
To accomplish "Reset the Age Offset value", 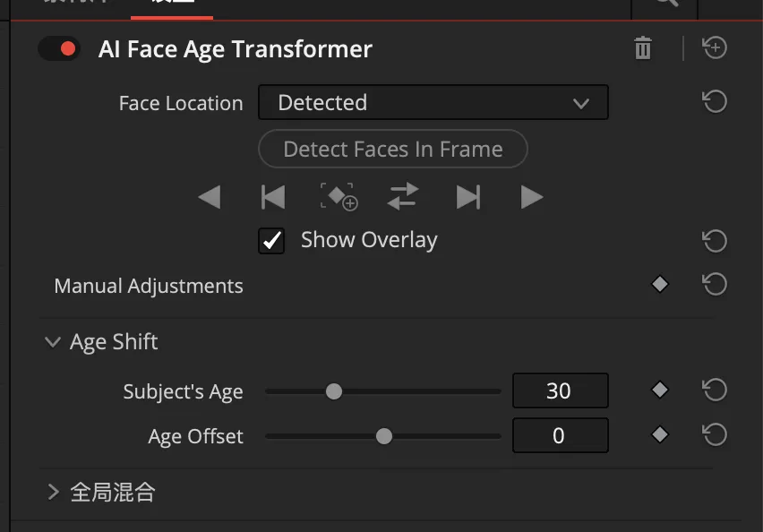I will (715, 435).
